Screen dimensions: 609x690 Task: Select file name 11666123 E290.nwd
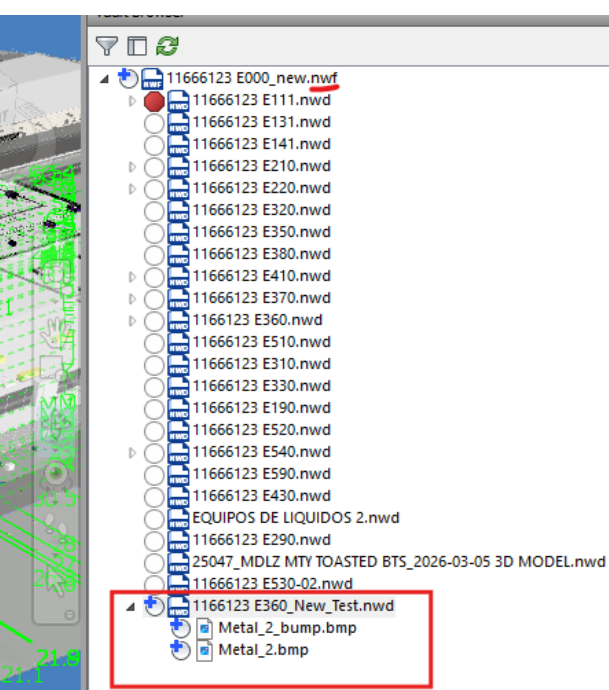click(x=262, y=540)
